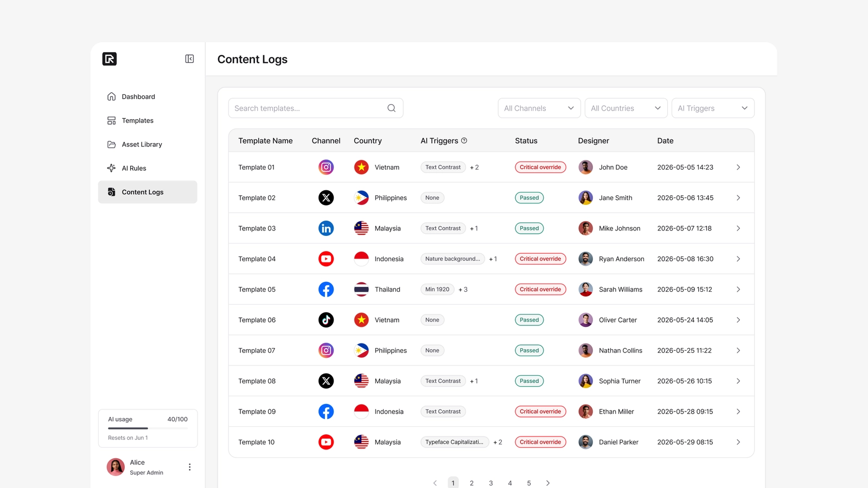Select Content Logs in sidebar
Image resolution: width=868 pixels, height=488 pixels.
(x=148, y=192)
